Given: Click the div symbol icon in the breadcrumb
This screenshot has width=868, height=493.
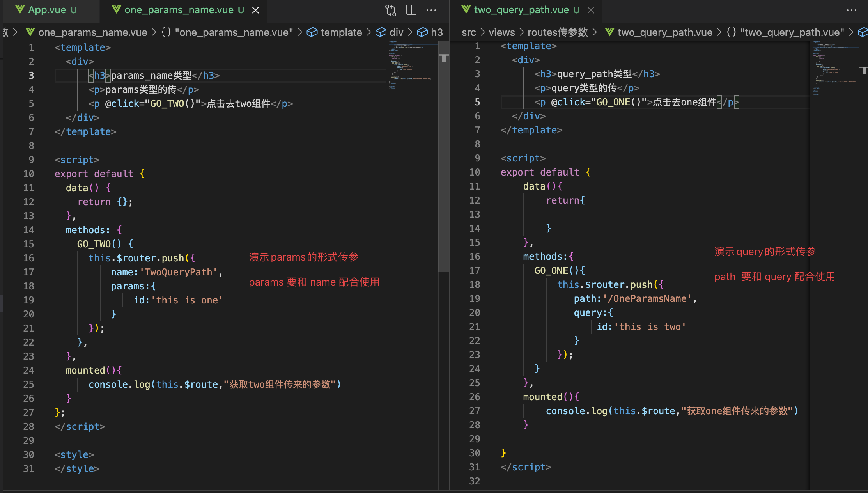Looking at the screenshot, I should coord(381,32).
